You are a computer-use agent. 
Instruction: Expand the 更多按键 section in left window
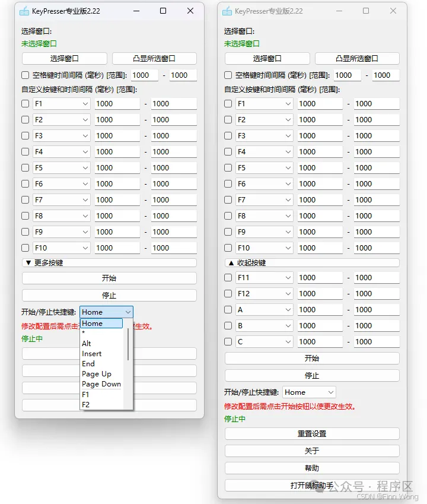[109, 263]
